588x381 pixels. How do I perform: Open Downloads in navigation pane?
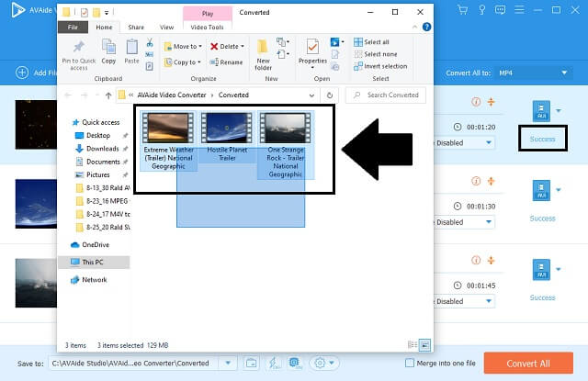[x=98, y=149]
